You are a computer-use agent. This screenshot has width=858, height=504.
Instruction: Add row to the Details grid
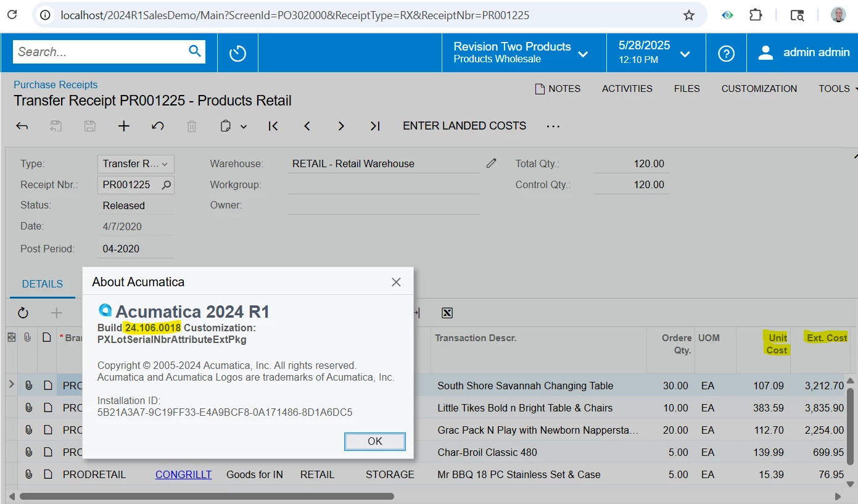[56, 313]
